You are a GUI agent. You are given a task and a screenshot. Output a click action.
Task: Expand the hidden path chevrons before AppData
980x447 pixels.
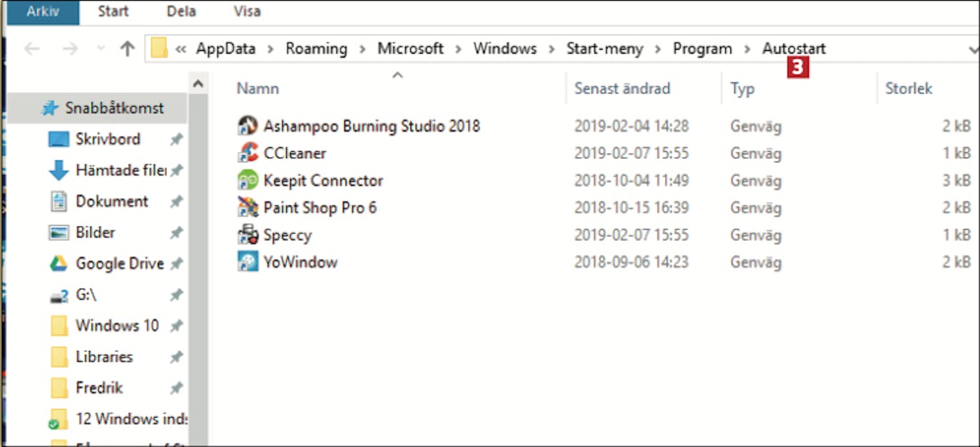[x=181, y=49]
